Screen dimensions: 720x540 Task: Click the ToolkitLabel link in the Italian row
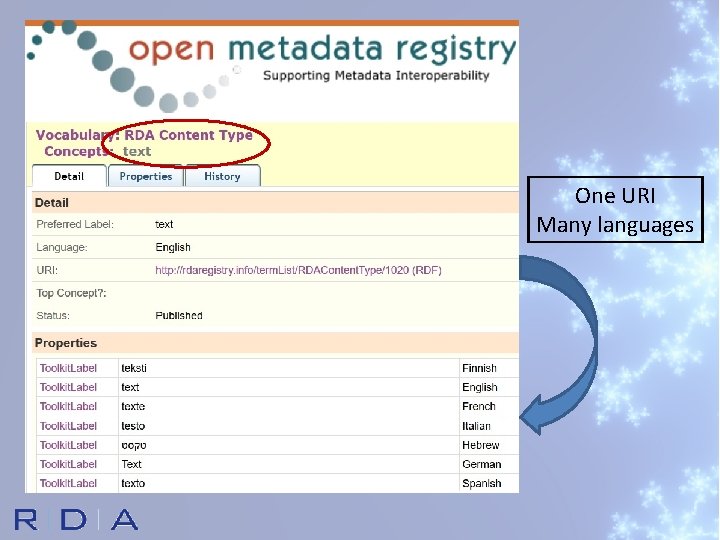point(68,426)
